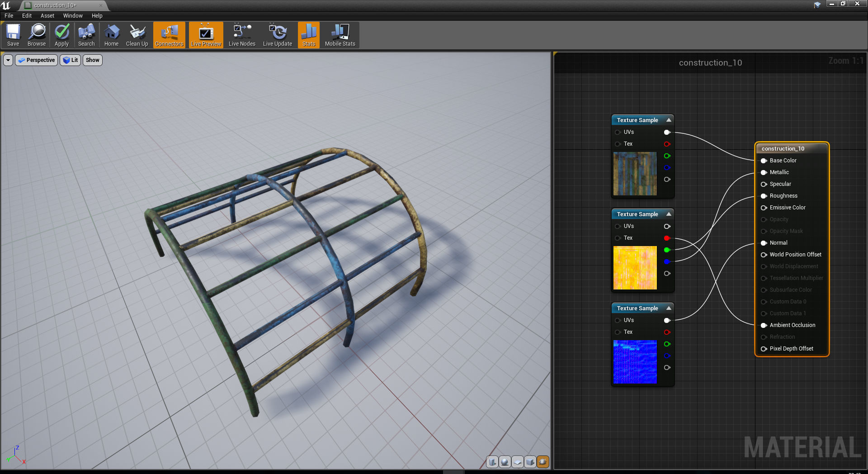Collapse the bottom Texture Sample node
The image size is (868, 474).
[x=669, y=308]
